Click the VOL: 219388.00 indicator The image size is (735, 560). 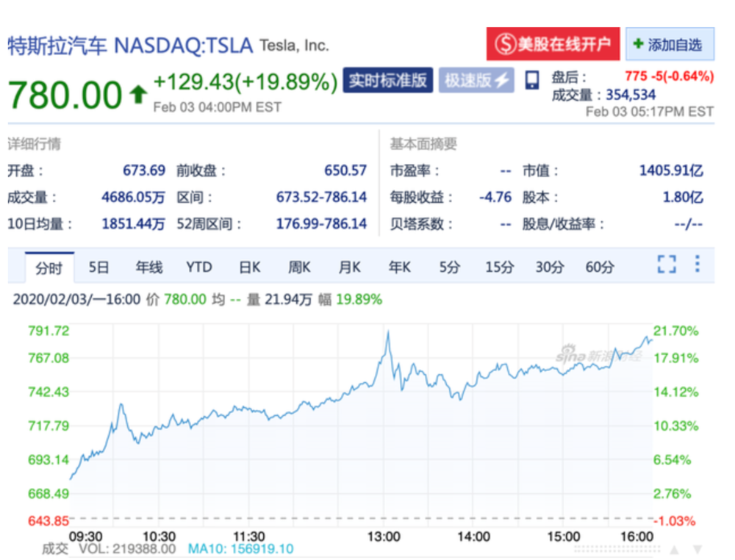[127, 549]
